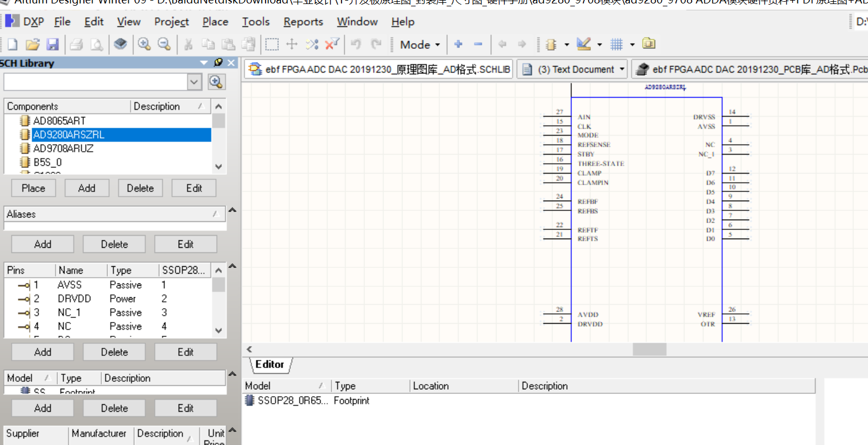Click the Rubber Stamp icon
The height and width of the screenshot is (445, 868).
point(248,44)
